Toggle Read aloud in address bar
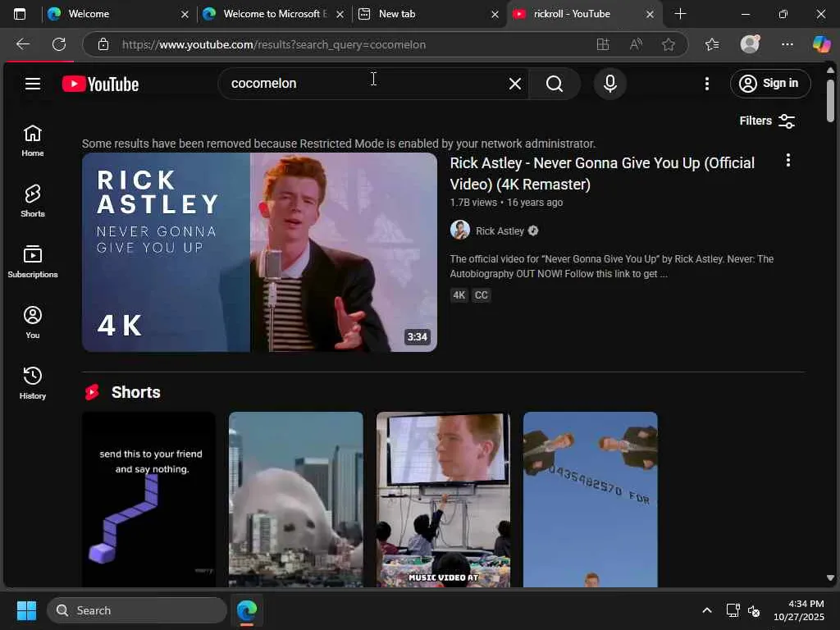840x630 pixels. coord(636,44)
